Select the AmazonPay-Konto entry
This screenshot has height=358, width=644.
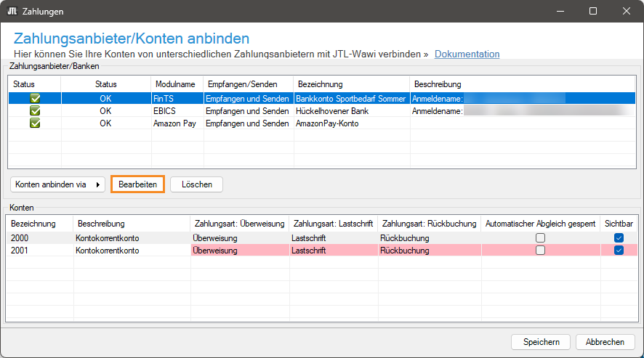tap(327, 123)
